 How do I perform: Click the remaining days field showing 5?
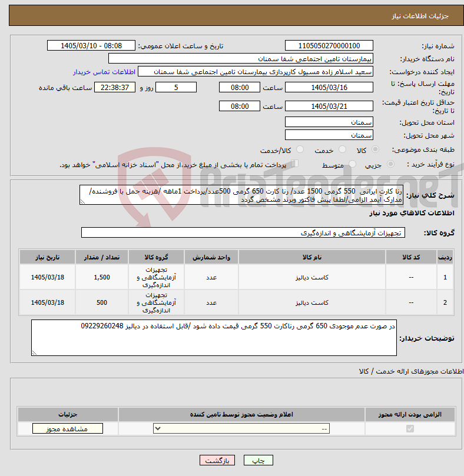click(176, 88)
